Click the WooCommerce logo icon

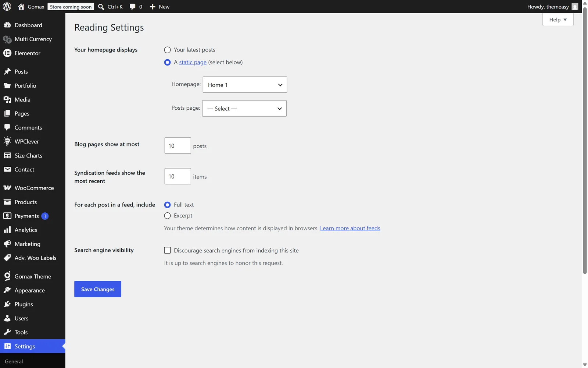coord(7,188)
